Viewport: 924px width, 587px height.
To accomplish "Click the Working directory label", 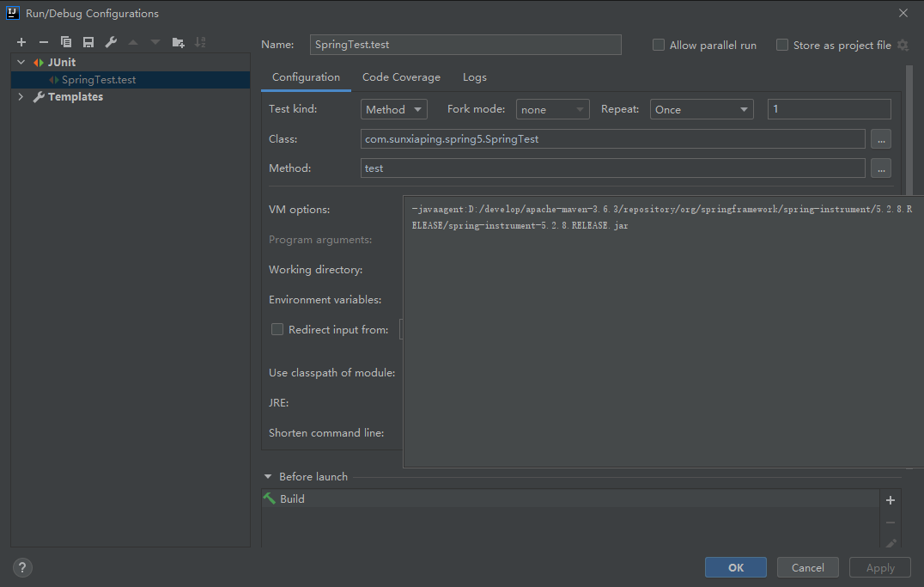I will pyautogui.click(x=315, y=270).
